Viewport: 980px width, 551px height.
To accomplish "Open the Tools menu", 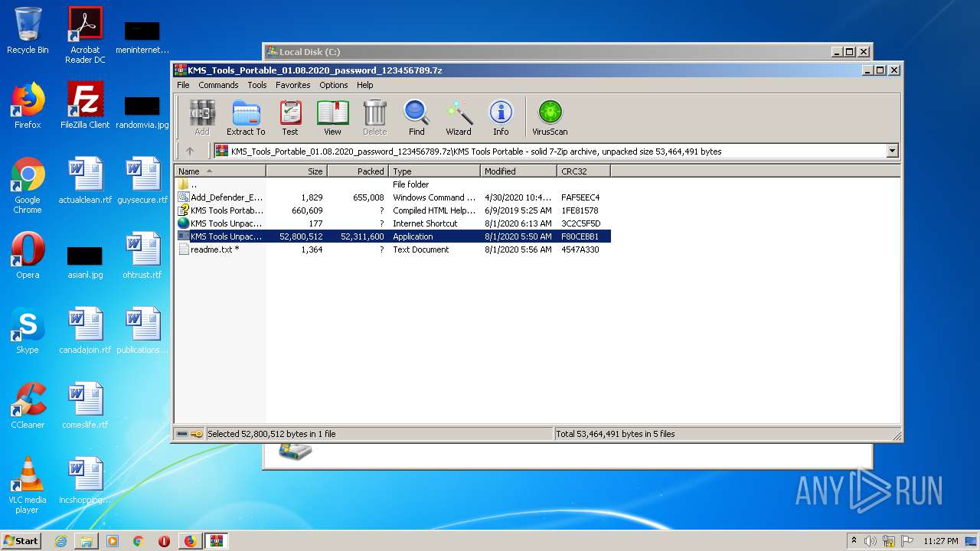I will [x=257, y=85].
